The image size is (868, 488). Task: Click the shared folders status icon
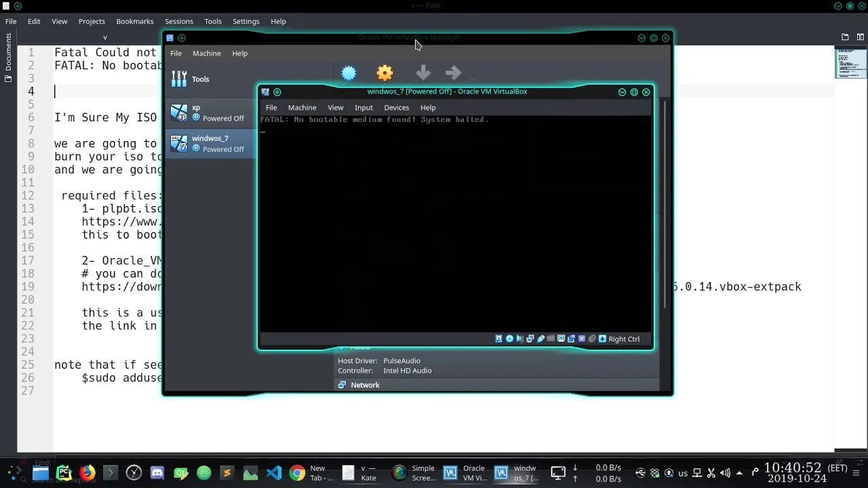[551, 339]
